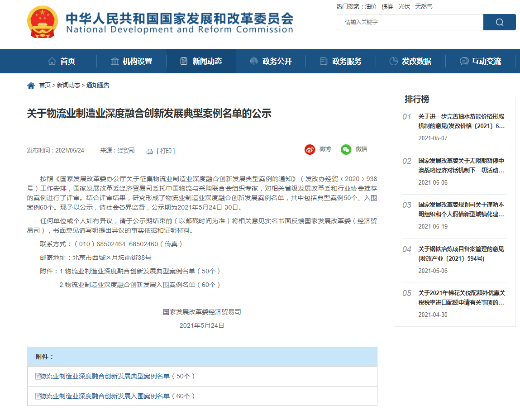Click the home icon in breadcrumb

click(x=31, y=86)
